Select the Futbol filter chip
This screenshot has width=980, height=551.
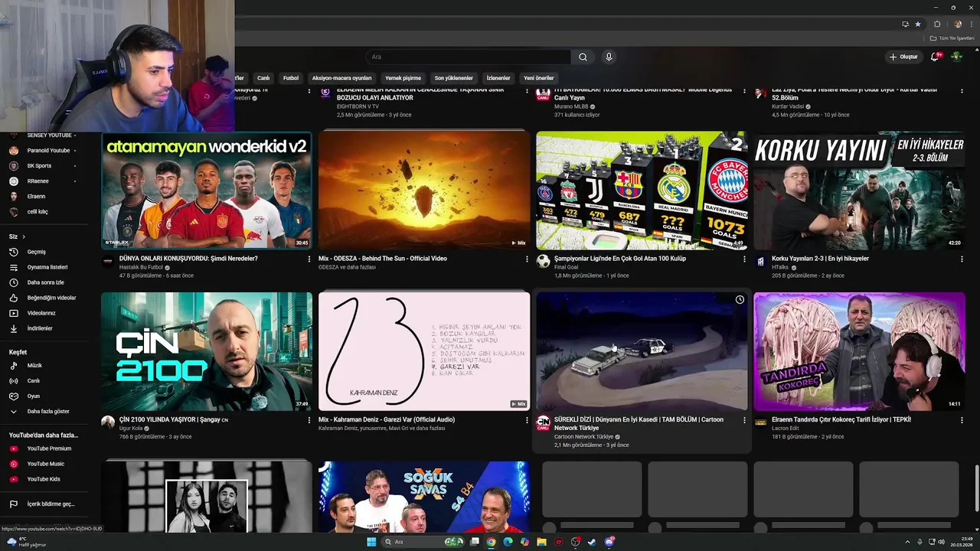coord(291,78)
